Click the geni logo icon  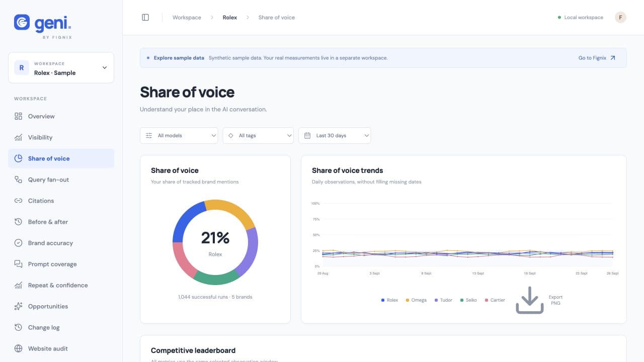coord(22,22)
